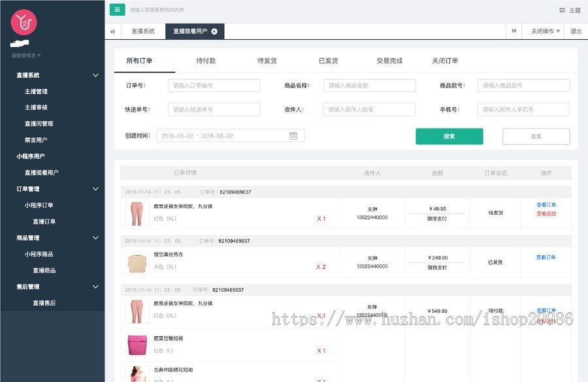Screen dimensions: 588x382
Task: Click the ¥249.90 amount cell
Action: (x=437, y=258)
